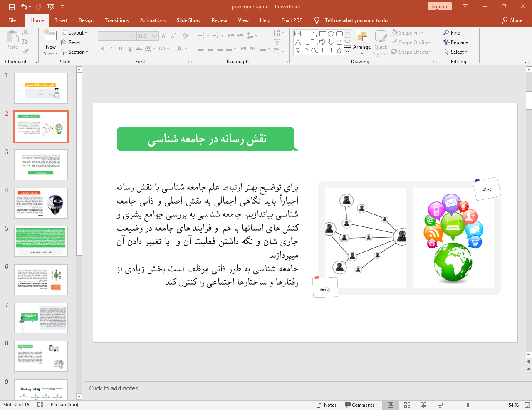Screen dimensions: 532x410
Task: Start slideshow from beginning icon in title bar
Action: (x=51, y=7)
